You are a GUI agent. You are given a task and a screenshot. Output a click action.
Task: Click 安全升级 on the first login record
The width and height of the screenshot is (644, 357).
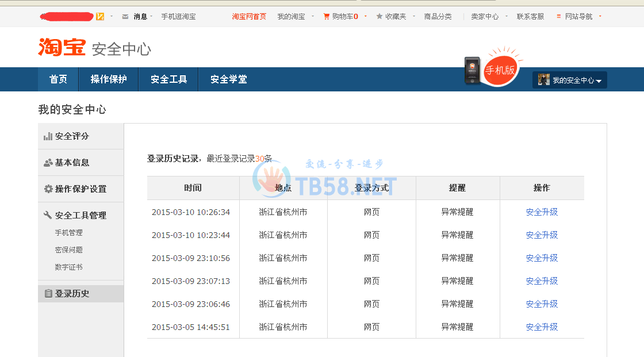tap(541, 212)
